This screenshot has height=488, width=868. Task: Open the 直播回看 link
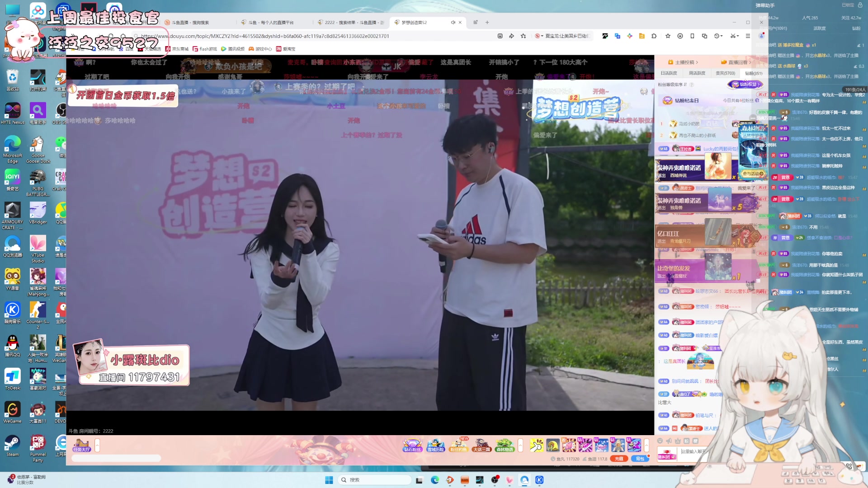tap(736, 62)
